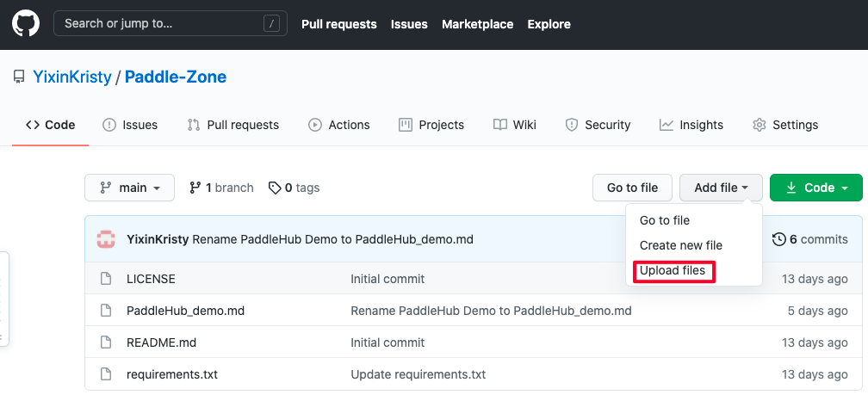868x401 pixels.
Task: Switch to the Wiki tab
Action: coord(515,125)
